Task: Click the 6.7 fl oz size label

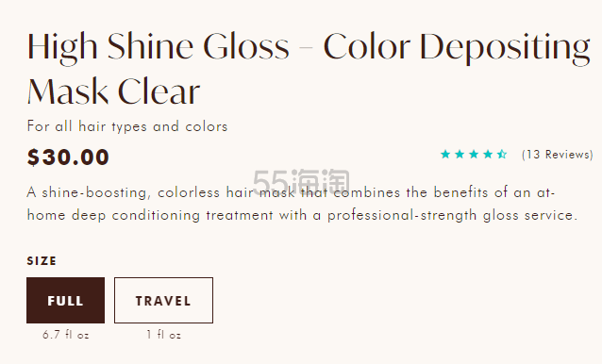Action: 66,335
